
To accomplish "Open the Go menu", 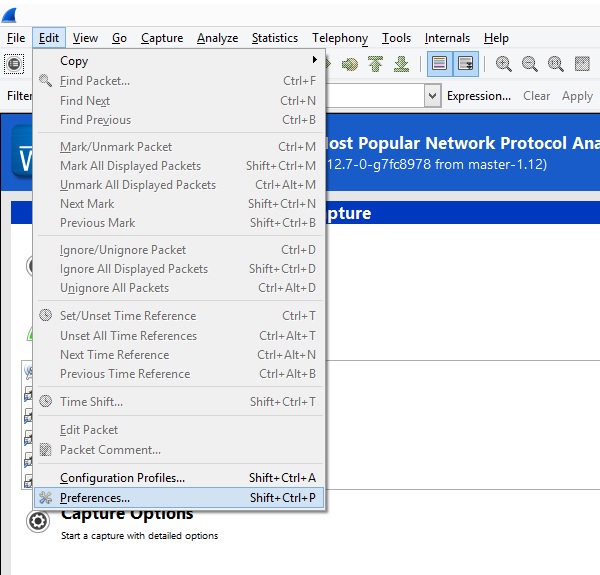I will tap(119, 38).
